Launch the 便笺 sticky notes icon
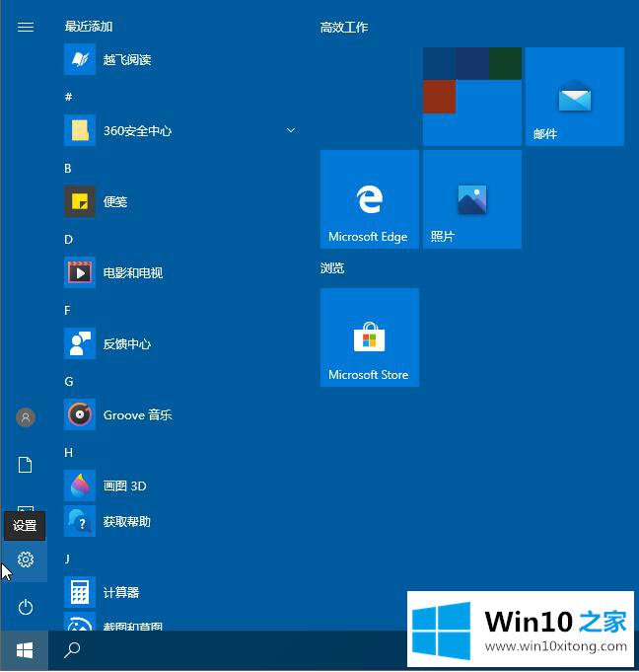639x672 pixels. (80, 201)
